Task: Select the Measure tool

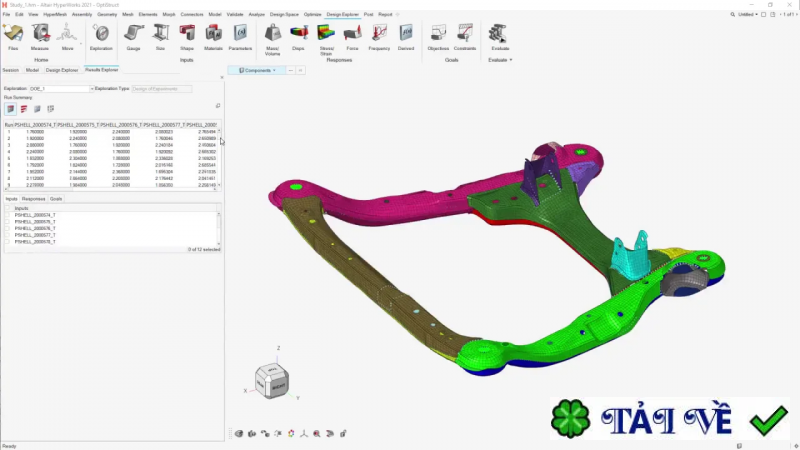Action: pos(40,37)
